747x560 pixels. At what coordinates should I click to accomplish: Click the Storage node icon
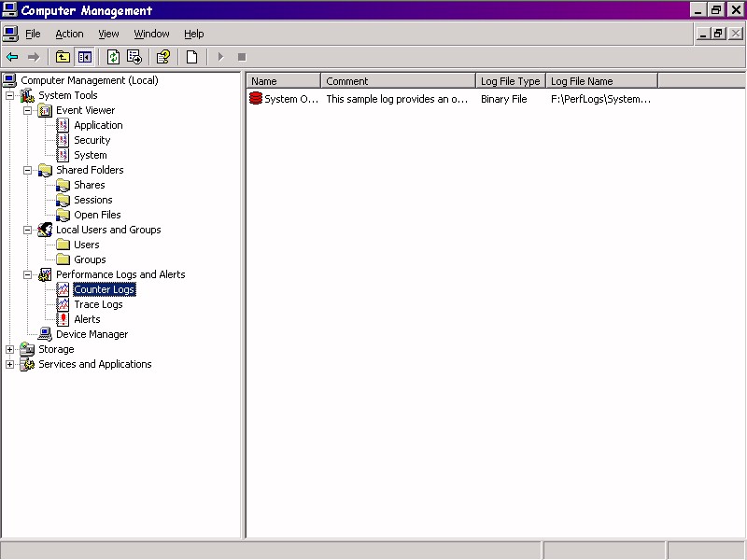click(27, 349)
